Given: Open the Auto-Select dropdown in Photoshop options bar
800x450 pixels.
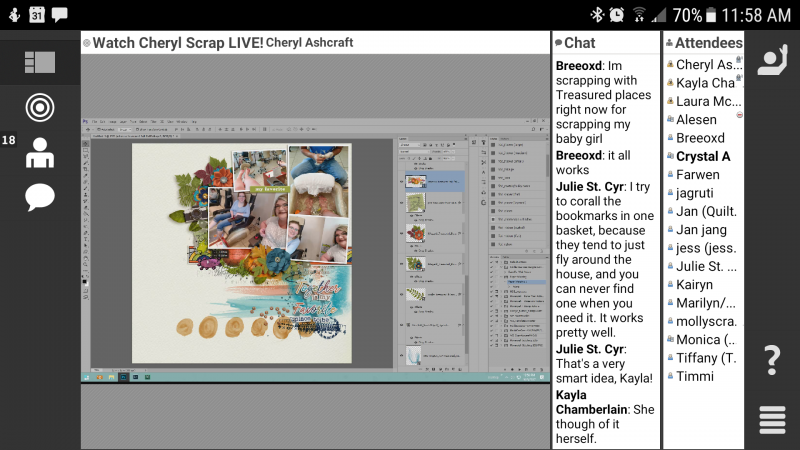Looking at the screenshot, I should tap(124, 130).
